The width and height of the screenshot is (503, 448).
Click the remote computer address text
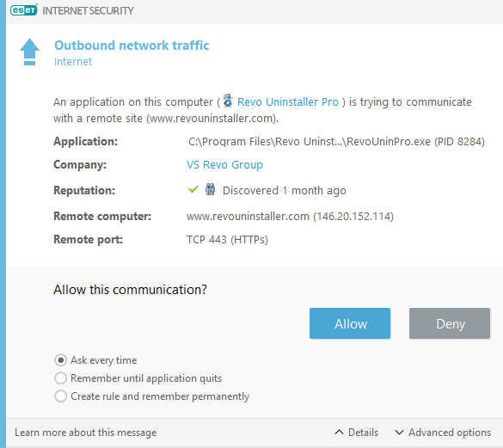290,216
